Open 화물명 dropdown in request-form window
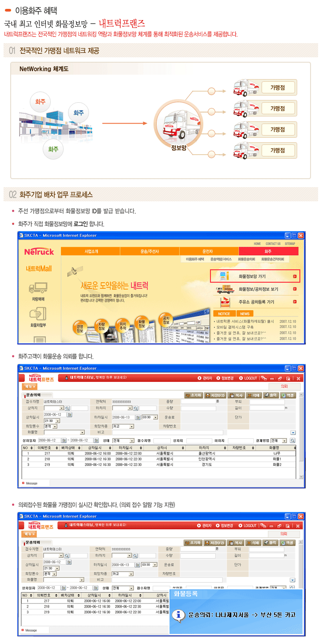 tap(64, 432)
